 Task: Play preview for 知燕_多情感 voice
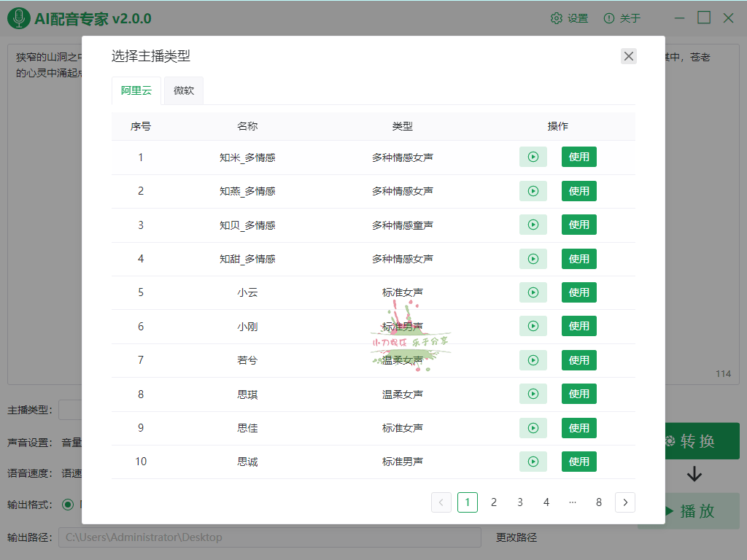coord(533,191)
